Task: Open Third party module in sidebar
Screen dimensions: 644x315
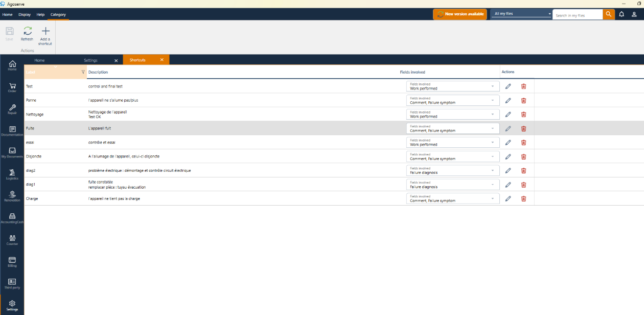Action: [x=12, y=284]
